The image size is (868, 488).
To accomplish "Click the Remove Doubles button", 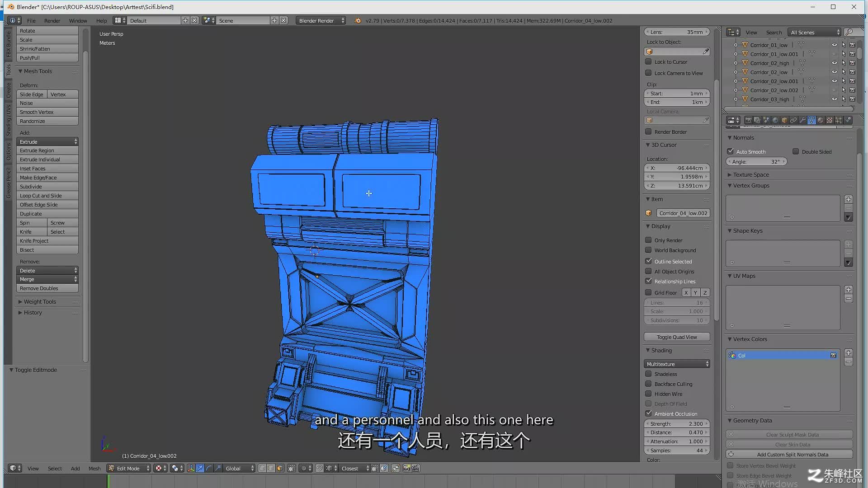I will click(47, 288).
